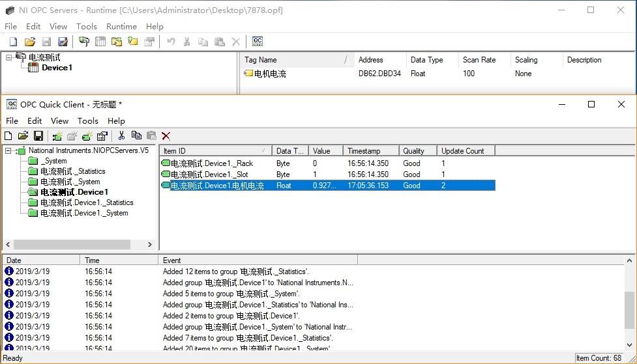Open Help menu in OPC Quick Client
637x364 pixels.
[116, 121]
